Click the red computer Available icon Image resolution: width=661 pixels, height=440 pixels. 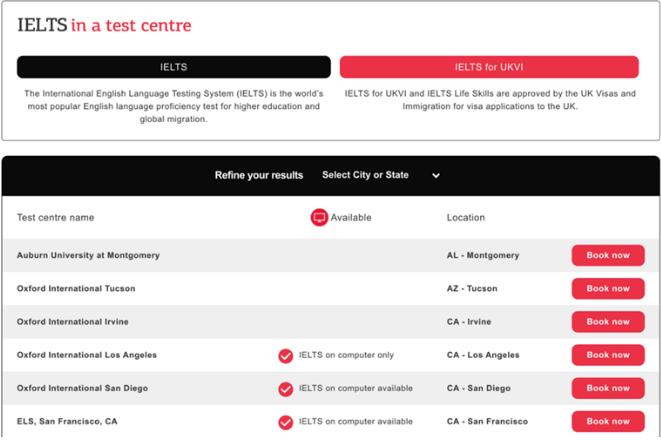point(319,217)
